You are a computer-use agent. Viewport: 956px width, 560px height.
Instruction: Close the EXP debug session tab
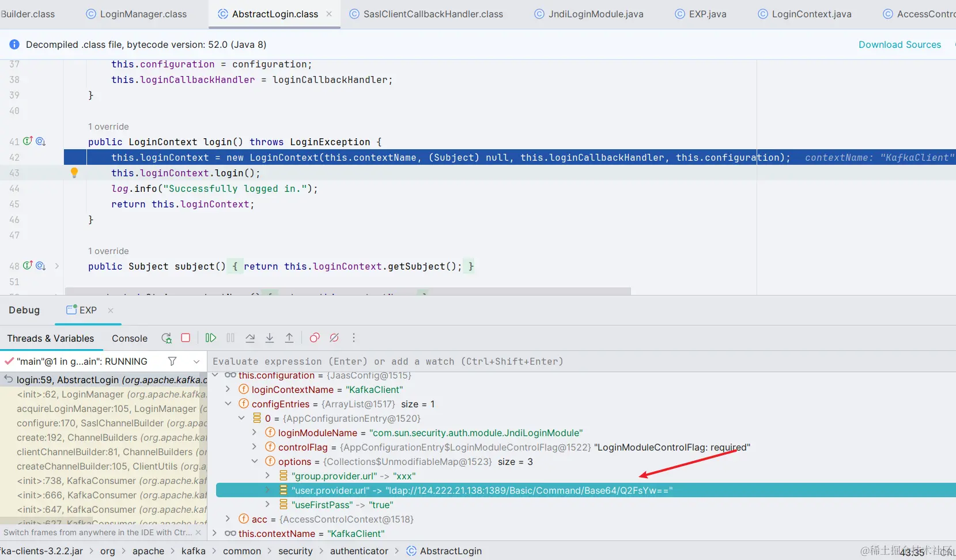tap(111, 310)
